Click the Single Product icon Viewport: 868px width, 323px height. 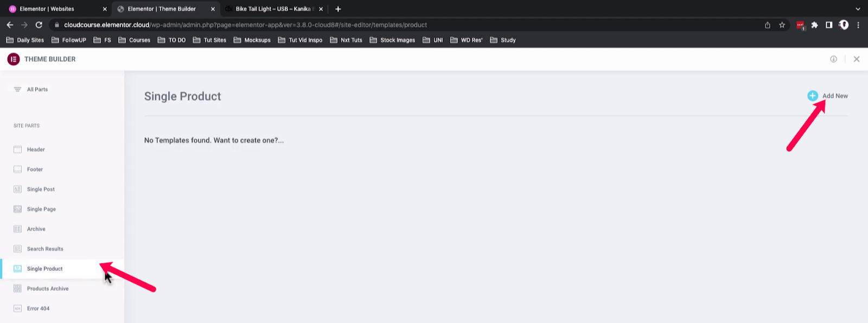17,269
